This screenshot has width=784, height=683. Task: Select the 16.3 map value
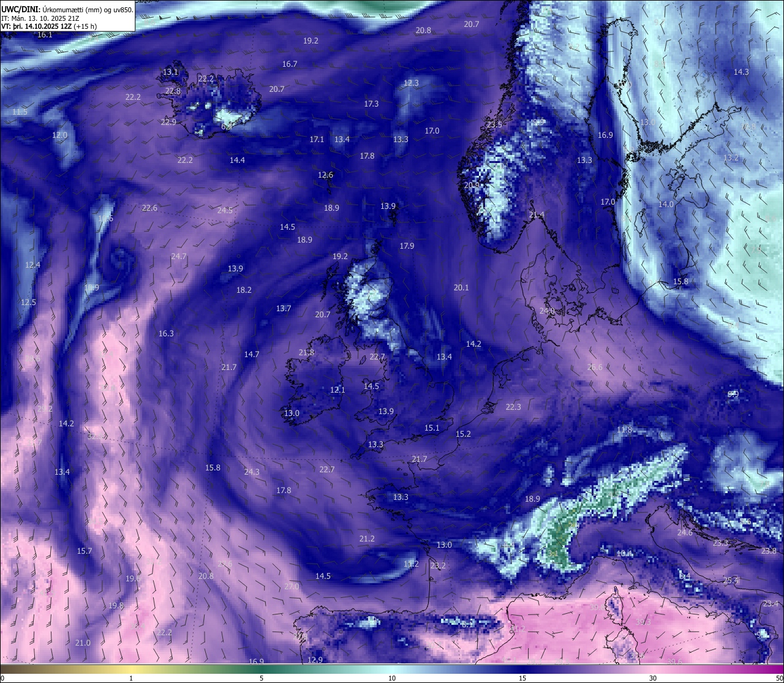pyautogui.click(x=166, y=334)
